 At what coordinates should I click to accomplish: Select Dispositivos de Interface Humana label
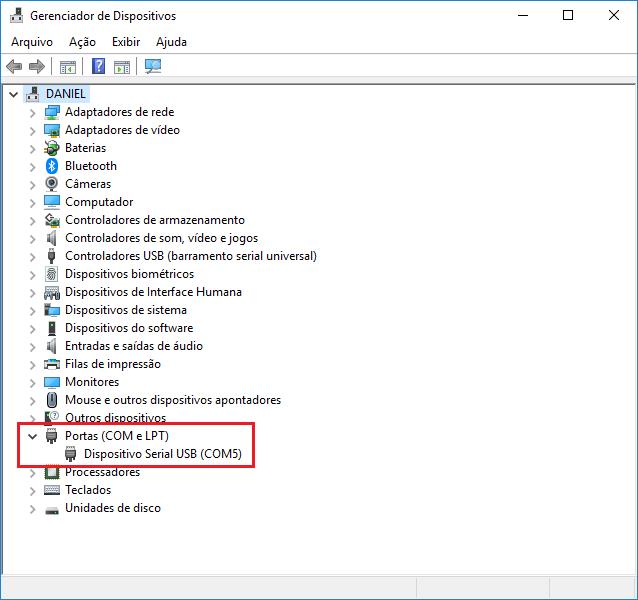point(153,292)
